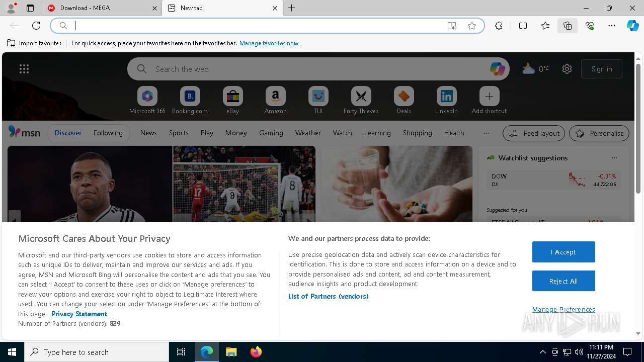Open the DOW stock row
644x362 pixels.
coord(553,180)
